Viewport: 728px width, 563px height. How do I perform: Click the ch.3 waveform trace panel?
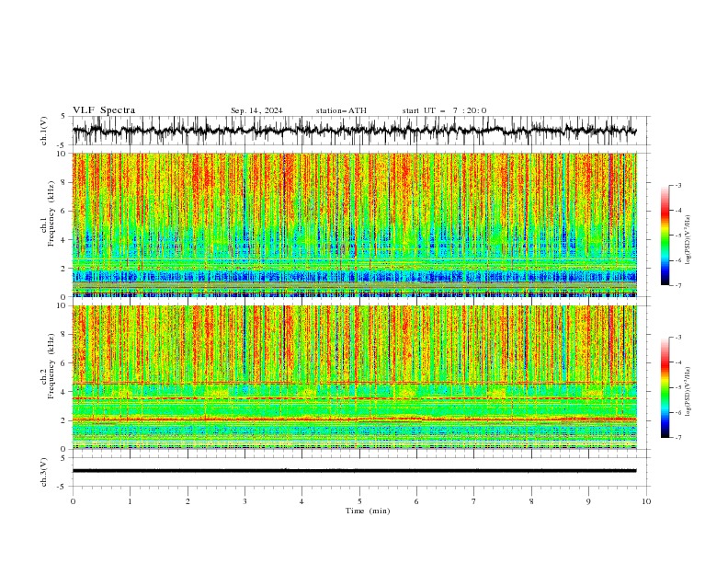(360, 472)
